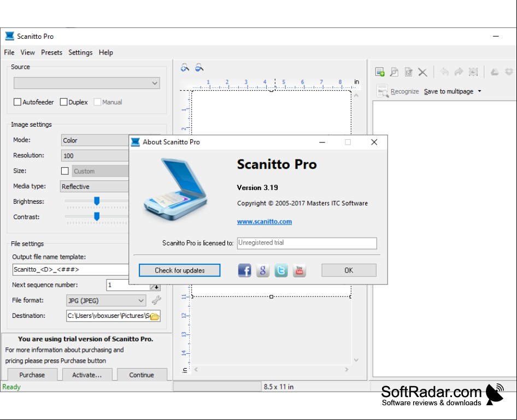This screenshot has width=517, height=420.
Task: Click the delete X icon in the toolbar
Action: (x=422, y=72)
